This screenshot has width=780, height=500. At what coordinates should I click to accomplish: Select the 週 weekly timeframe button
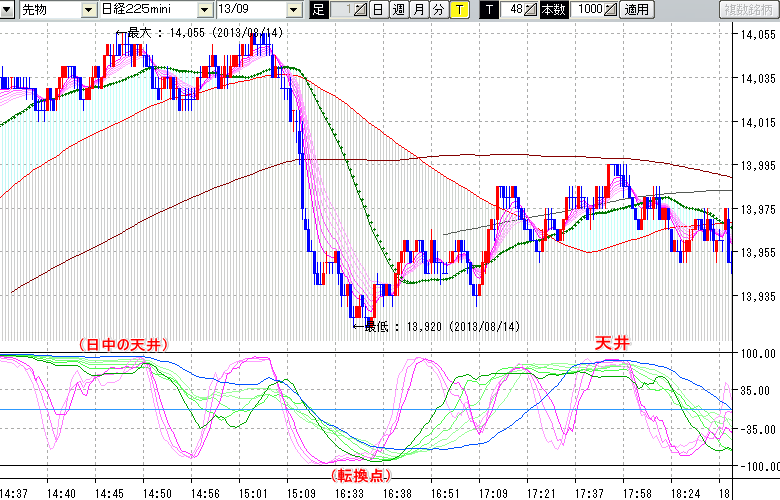398,10
